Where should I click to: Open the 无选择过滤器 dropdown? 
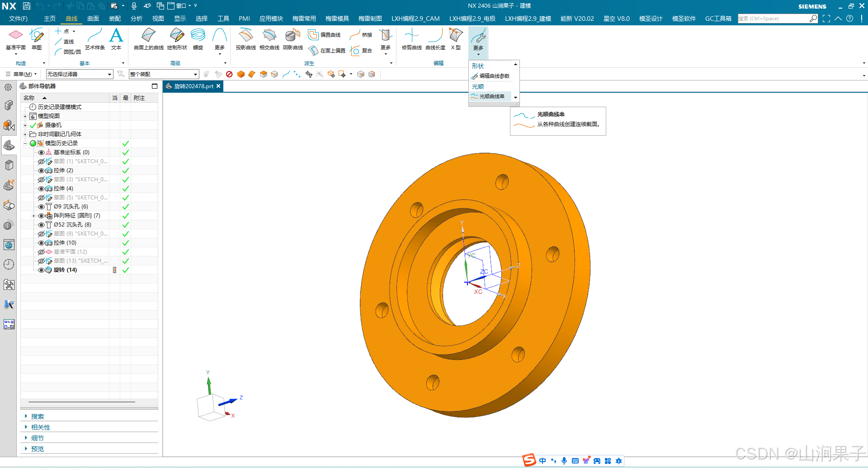coord(80,74)
